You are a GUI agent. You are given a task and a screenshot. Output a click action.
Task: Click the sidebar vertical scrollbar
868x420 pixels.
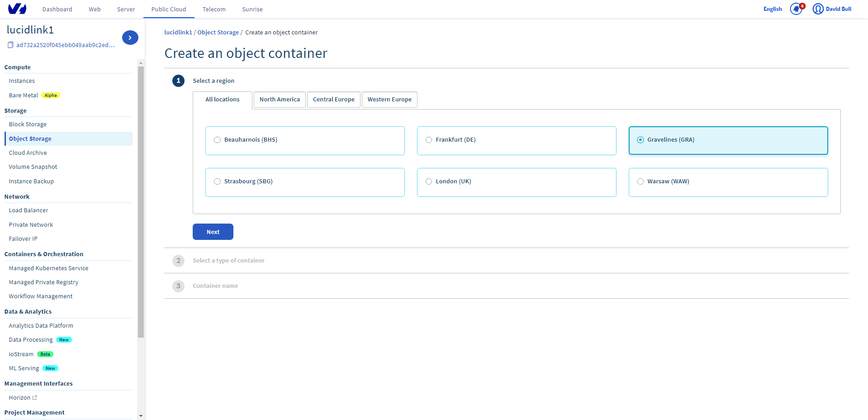pyautogui.click(x=141, y=202)
